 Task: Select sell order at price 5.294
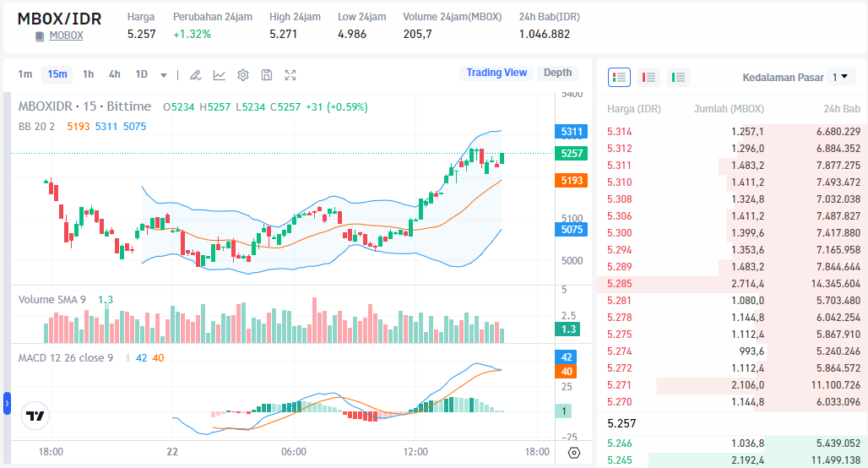click(x=732, y=250)
